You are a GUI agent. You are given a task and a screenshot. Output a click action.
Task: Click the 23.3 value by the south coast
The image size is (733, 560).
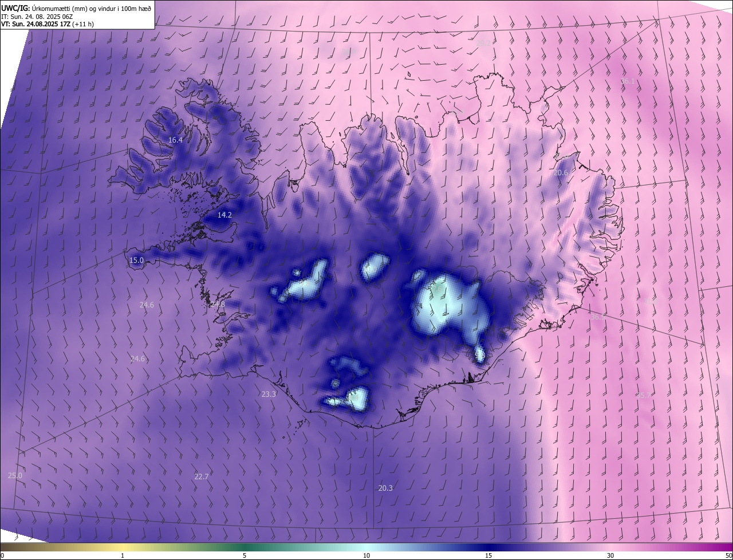(x=269, y=395)
